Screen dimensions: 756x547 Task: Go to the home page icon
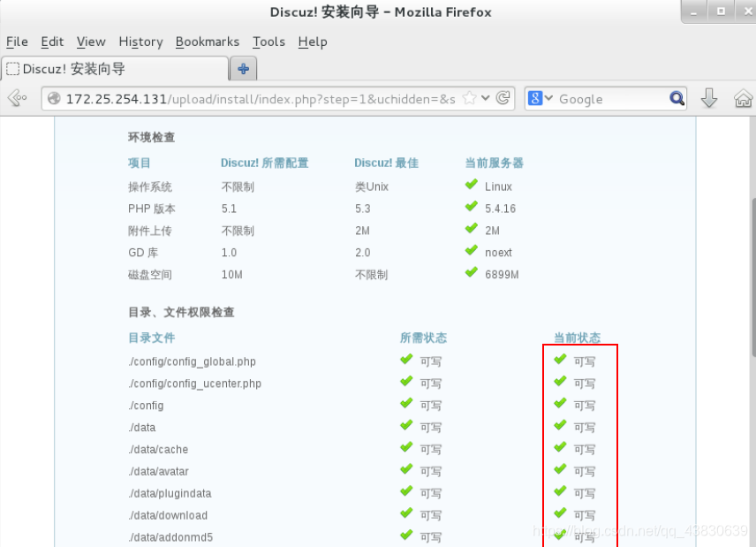(743, 98)
